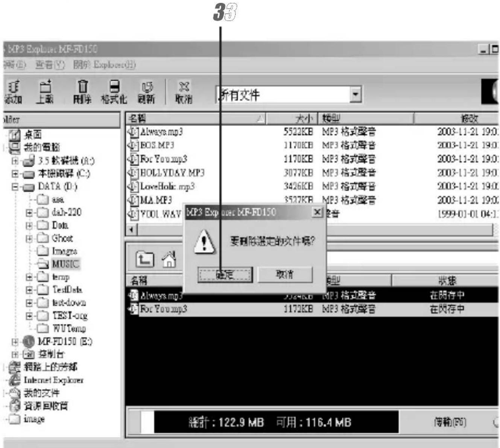Close the MP3 Explorer confirmation dialog

click(x=318, y=212)
